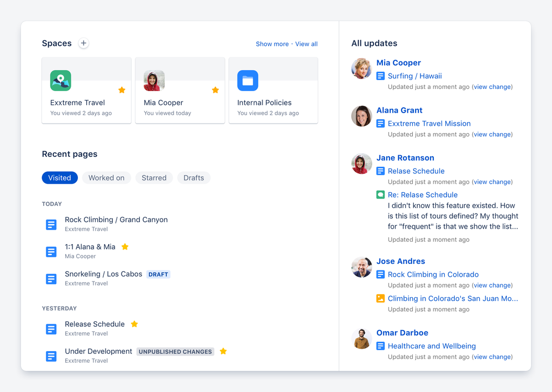Screen dimensions: 552x392
Task: Click Jane Rotanson's avatar in updates
Action: tap(361, 163)
